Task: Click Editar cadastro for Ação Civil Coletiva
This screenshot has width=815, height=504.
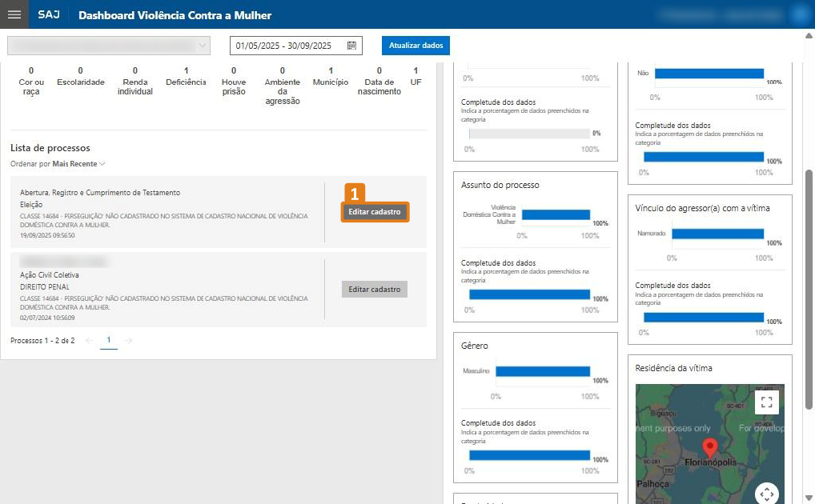Action: click(x=375, y=290)
